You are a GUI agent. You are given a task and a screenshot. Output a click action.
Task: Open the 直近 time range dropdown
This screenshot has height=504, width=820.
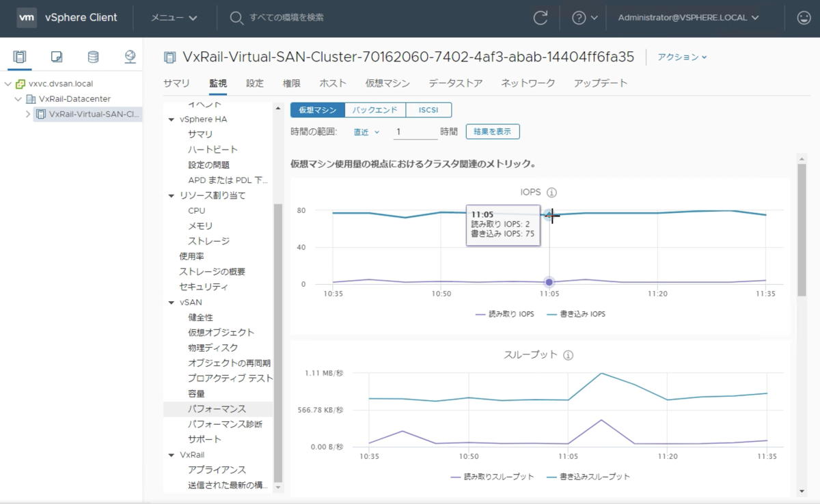(x=366, y=132)
